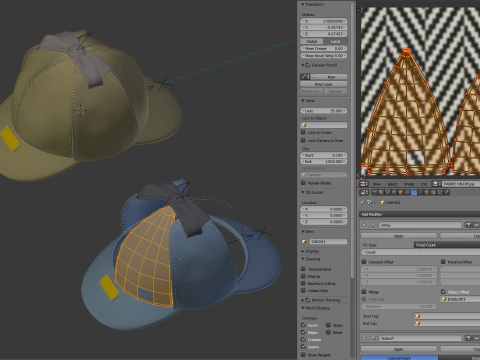
Task: Open the Select menu in UV editor
Action: click(x=392, y=184)
